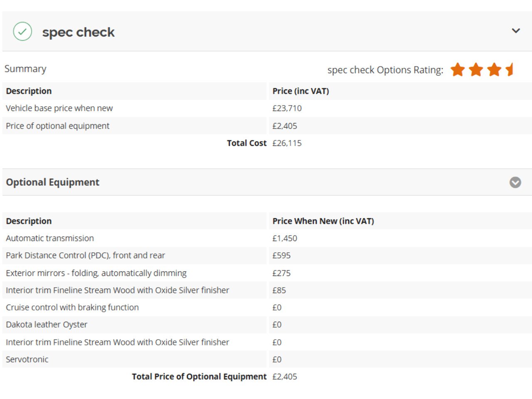
Task: Collapse the spec check section chevron
Action: pos(516,31)
